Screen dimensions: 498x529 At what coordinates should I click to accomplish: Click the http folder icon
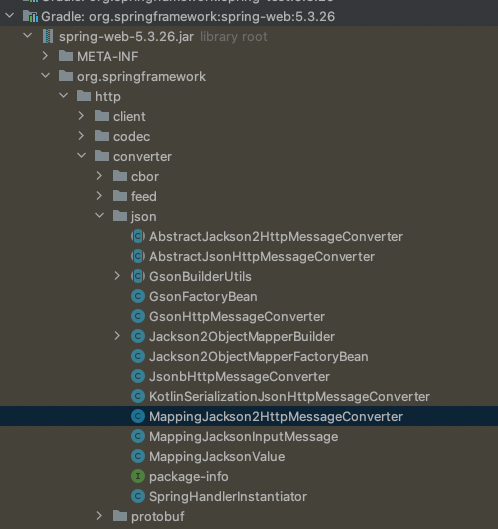click(x=84, y=96)
